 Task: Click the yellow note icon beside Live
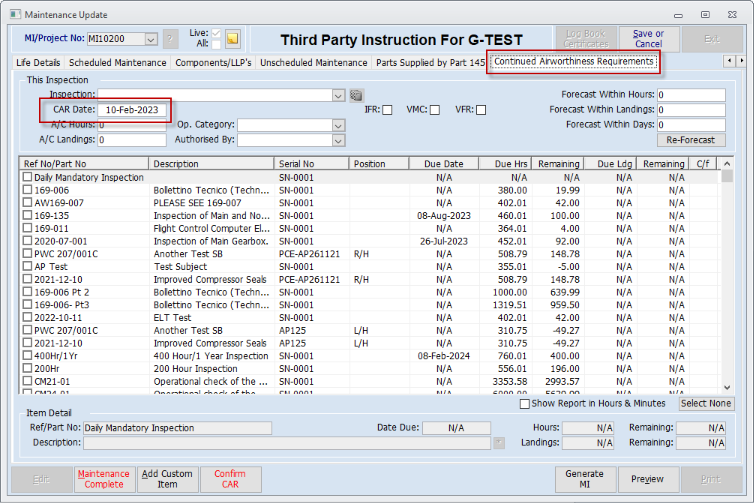point(232,38)
